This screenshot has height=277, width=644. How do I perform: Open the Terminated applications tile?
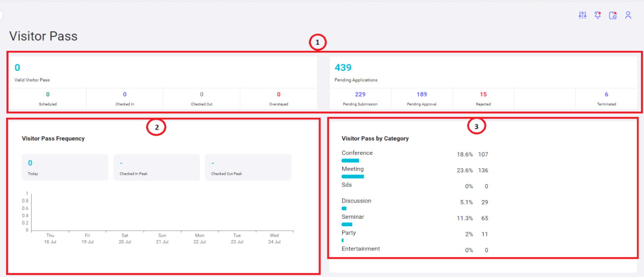click(607, 99)
